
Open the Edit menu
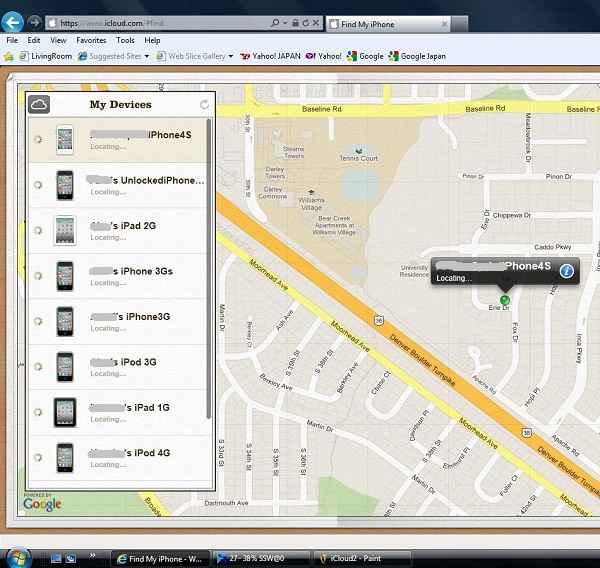pyautogui.click(x=34, y=40)
